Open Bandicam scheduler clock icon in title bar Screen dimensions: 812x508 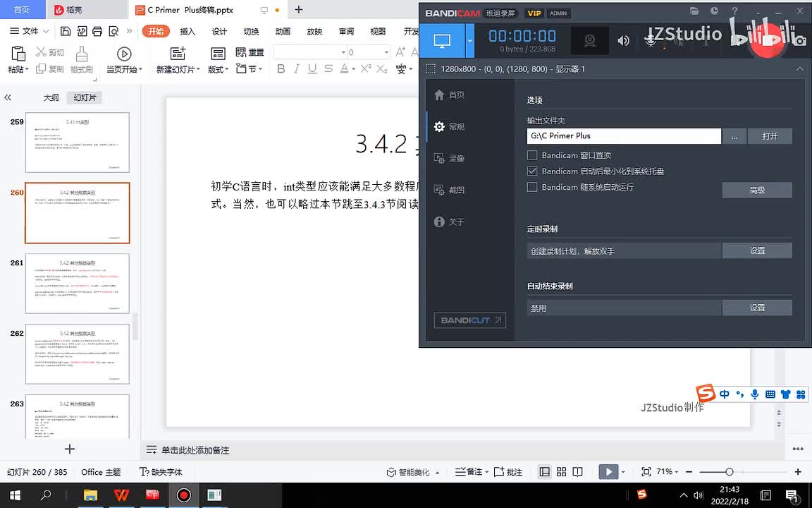(x=714, y=11)
